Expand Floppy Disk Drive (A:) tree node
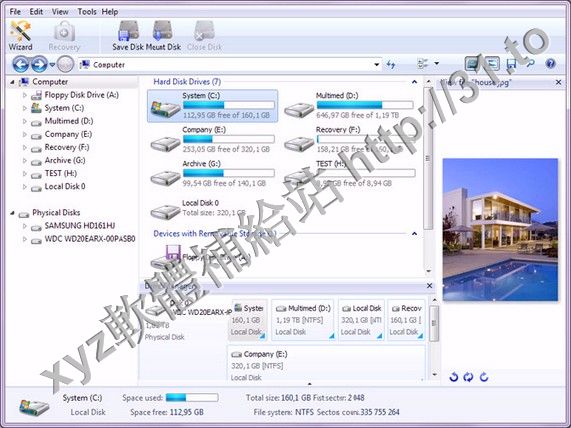The width and height of the screenshot is (571, 428). click(x=24, y=95)
